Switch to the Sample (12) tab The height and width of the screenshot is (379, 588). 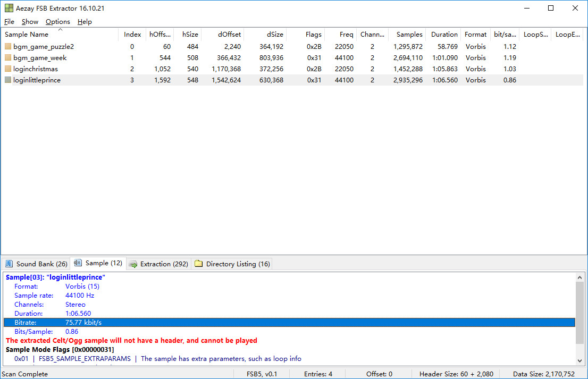(x=98, y=263)
